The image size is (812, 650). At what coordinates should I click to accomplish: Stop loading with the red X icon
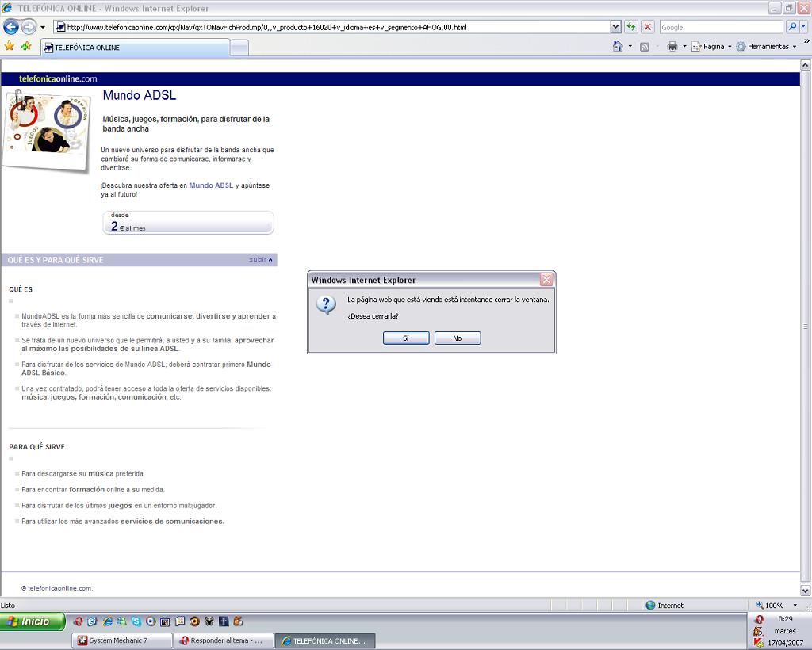647,27
